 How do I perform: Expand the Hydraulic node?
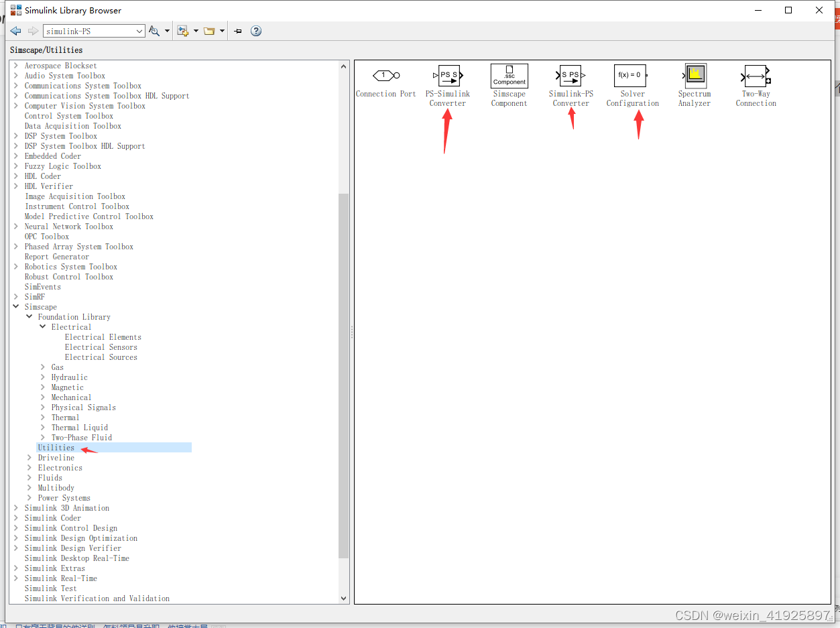point(43,377)
